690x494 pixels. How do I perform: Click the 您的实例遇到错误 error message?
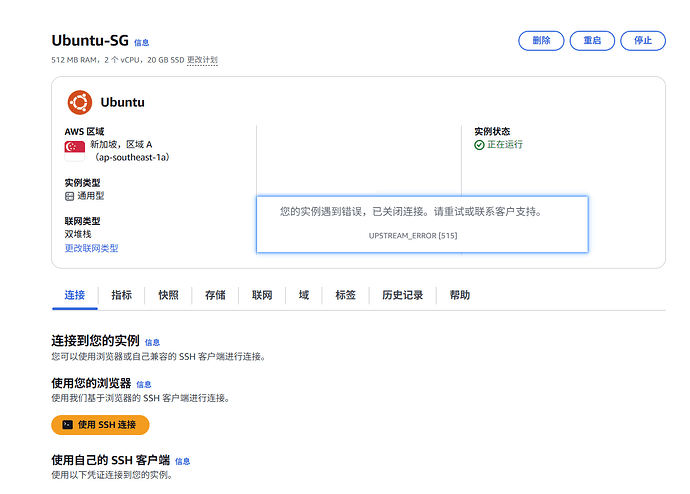click(x=411, y=212)
